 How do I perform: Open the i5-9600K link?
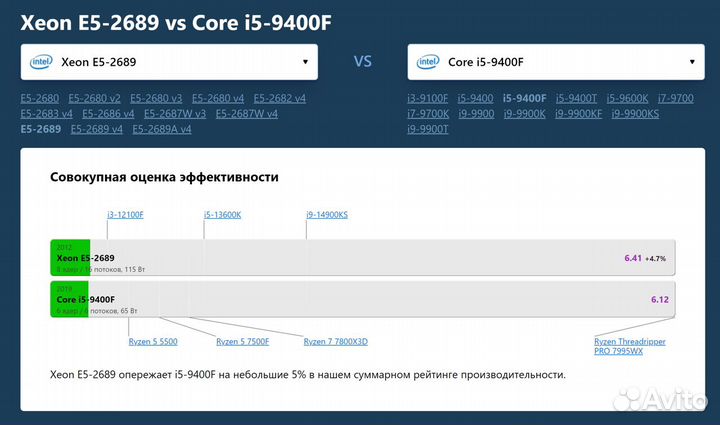pos(627,98)
